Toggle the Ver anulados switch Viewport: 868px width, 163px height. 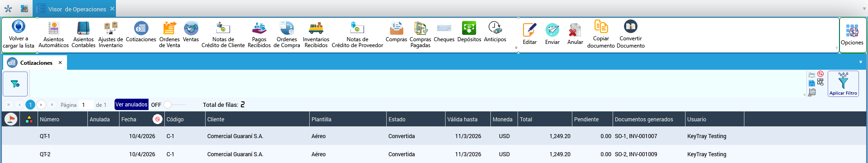174,105
